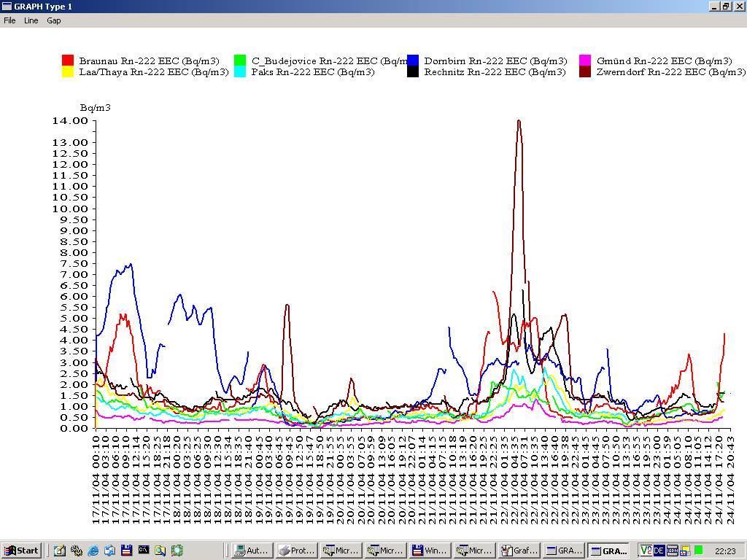Launch the floppy disk quick launch icon
The image size is (747, 560).
[x=127, y=551]
